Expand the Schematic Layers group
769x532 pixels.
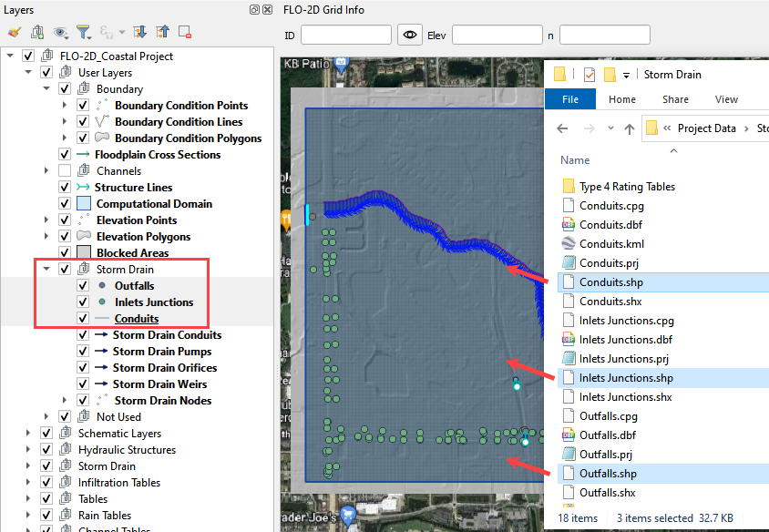[x=28, y=434]
